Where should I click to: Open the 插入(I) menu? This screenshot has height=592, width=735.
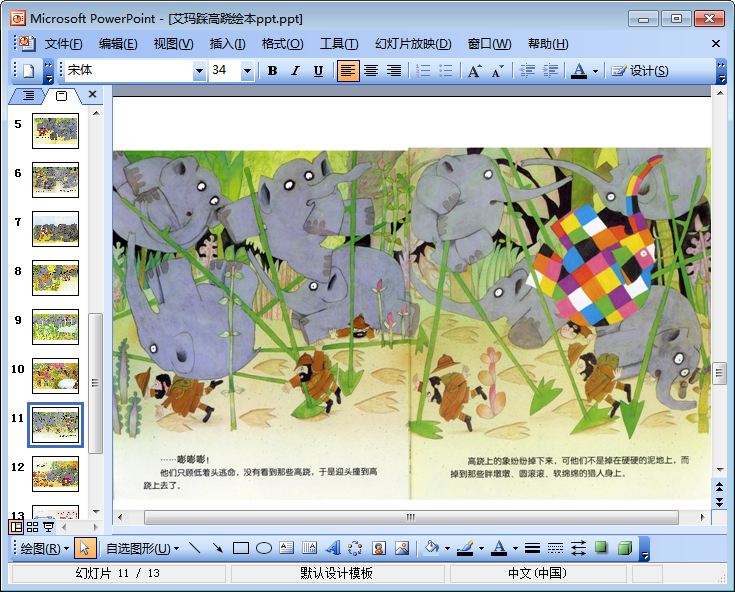click(227, 44)
